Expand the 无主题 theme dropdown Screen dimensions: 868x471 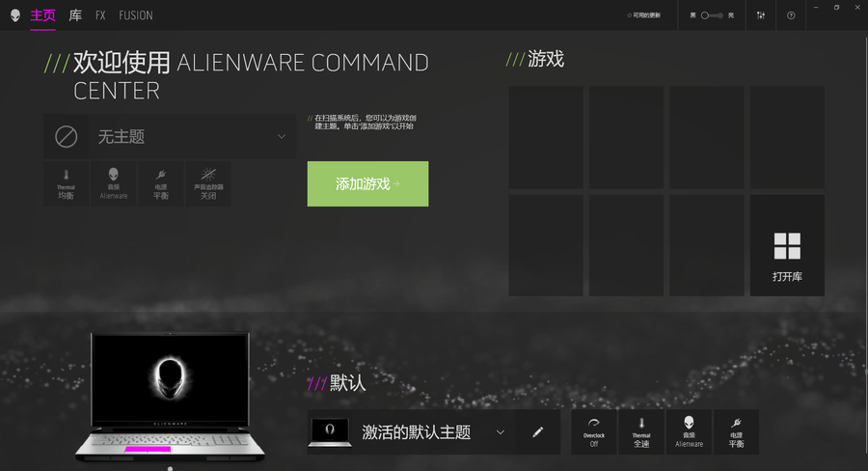(x=281, y=137)
